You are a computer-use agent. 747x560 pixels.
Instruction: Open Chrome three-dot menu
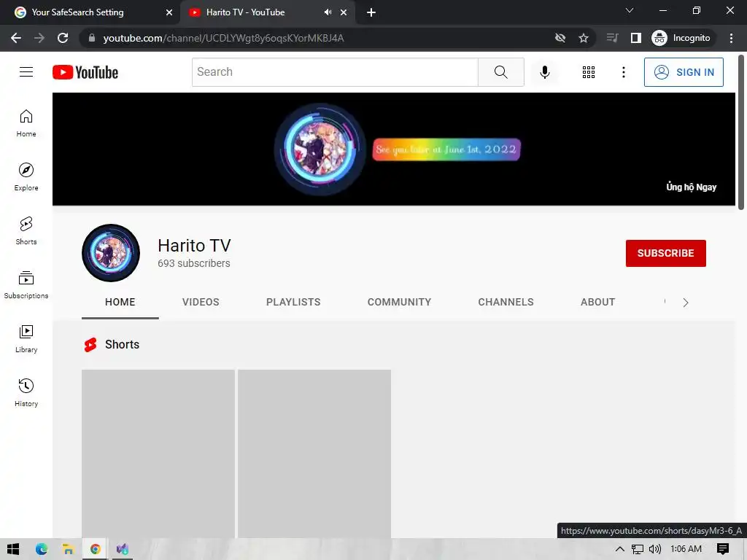(731, 38)
